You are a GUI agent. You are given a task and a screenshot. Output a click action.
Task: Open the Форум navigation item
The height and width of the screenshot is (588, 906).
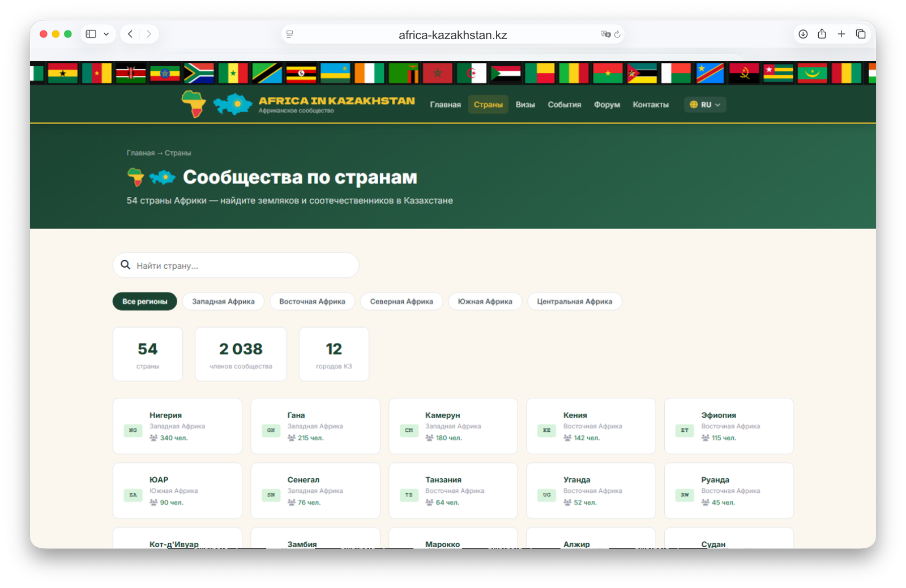[606, 105]
